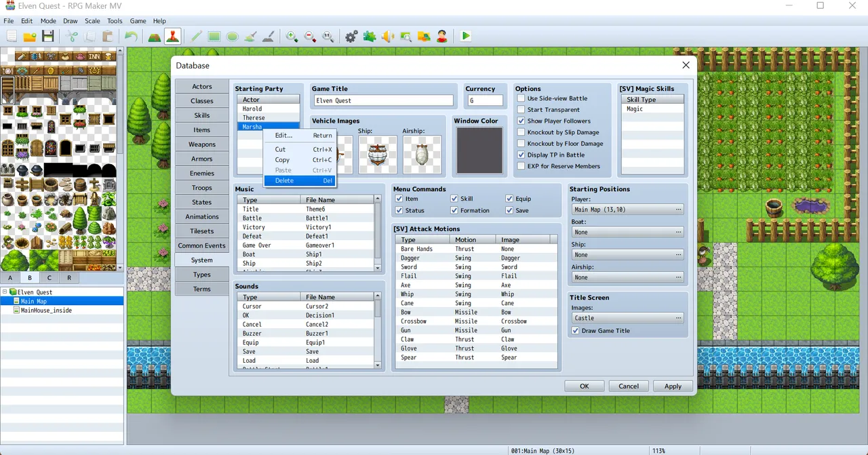Open the Common Events database tab
The height and width of the screenshot is (455, 868).
[x=201, y=245]
